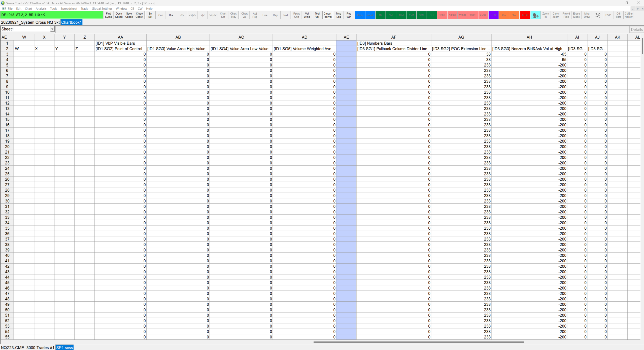Viewport: 644px width, 350px height.
Task: Open the Global Settings menu
Action: pyautogui.click(x=102, y=9)
